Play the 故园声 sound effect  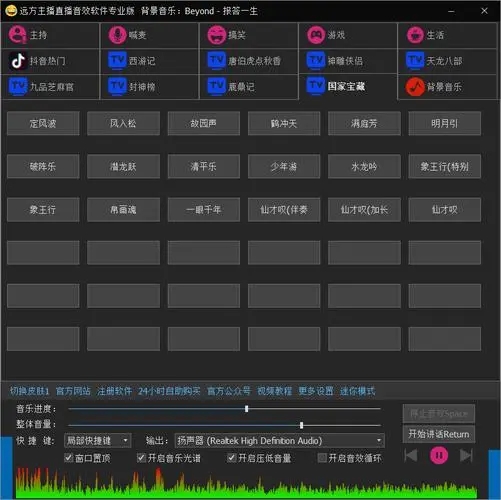(x=204, y=123)
